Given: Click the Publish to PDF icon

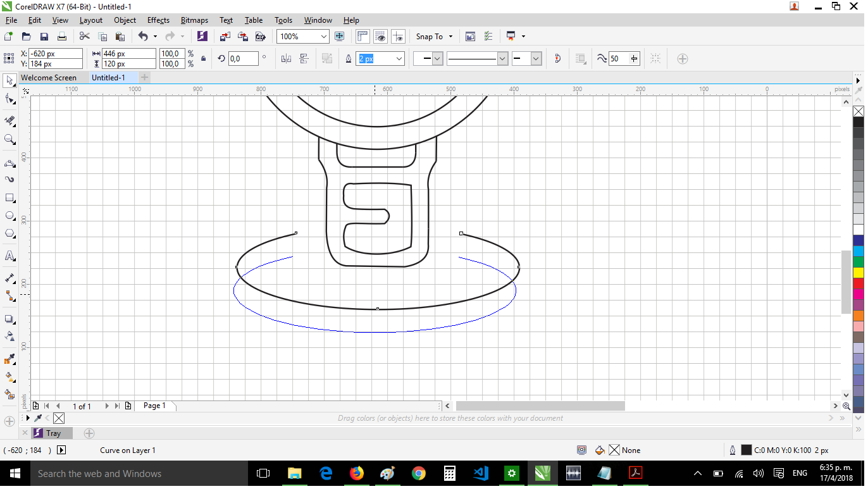Looking at the screenshot, I should coord(259,37).
